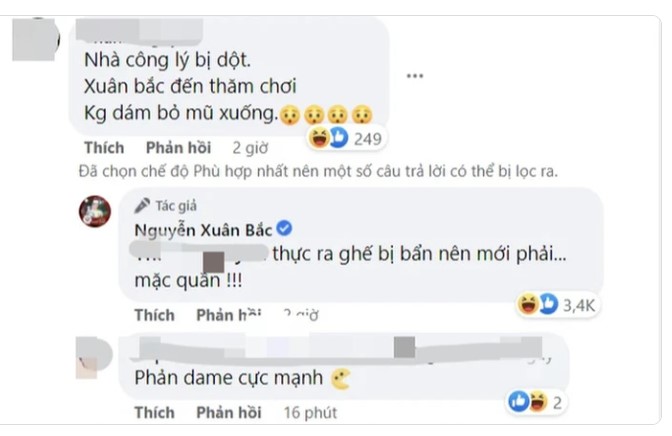
Task: Open the 'Phù hợp nhất' filter notice
Action: click(318, 171)
